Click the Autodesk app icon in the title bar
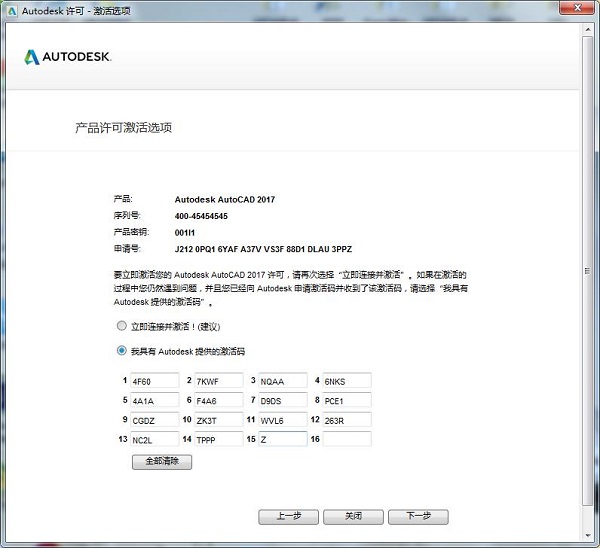Screen dimensions: 600x548 (x=12, y=11)
